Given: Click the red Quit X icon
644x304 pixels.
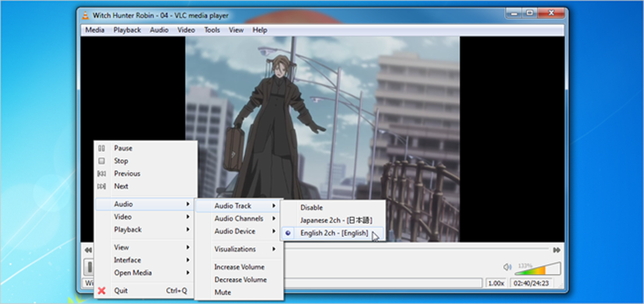Looking at the screenshot, I should (x=102, y=291).
